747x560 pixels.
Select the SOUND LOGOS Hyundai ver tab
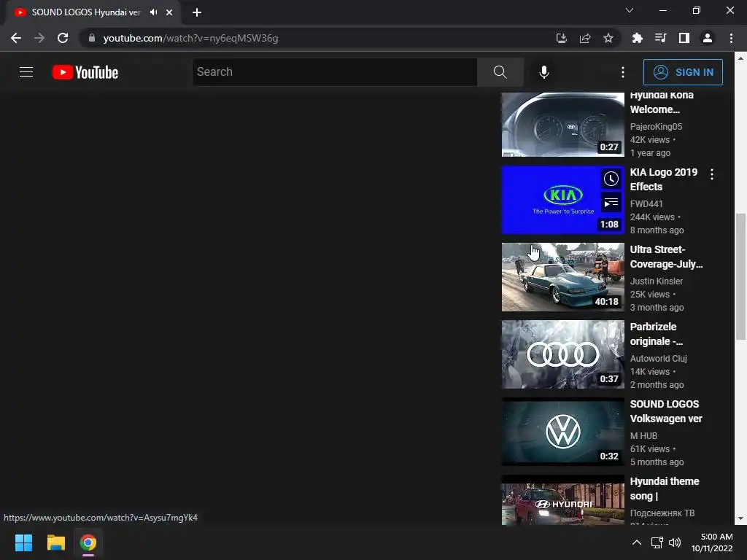click(x=86, y=12)
